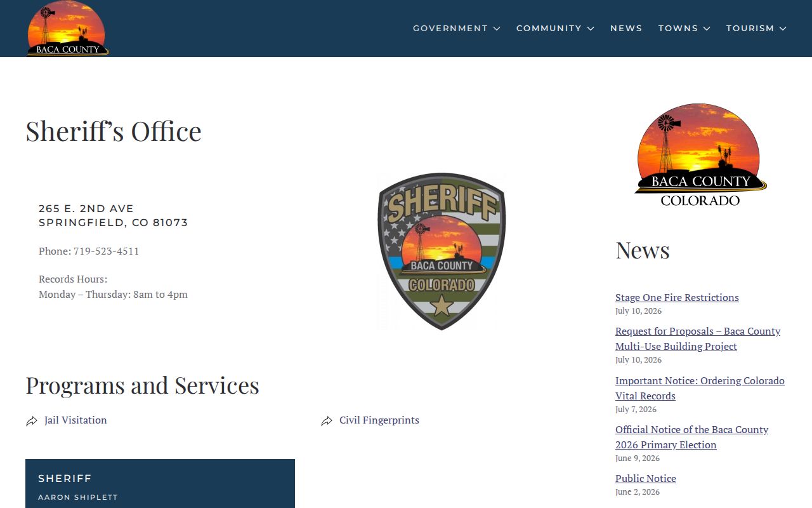Image resolution: width=812 pixels, height=508 pixels.
Task: Open Official Notice of 2026 Primary Election
Action: point(691,437)
